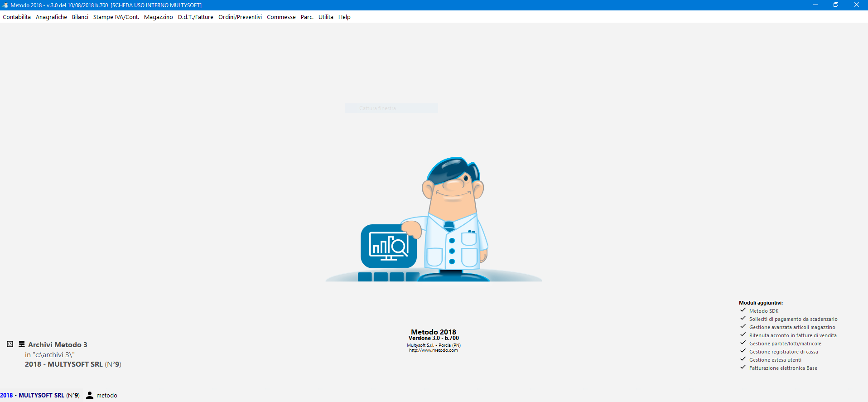Viewport: 868px width, 402px height.
Task: Click the Archivi Metodo 3 heading
Action: click(58, 344)
